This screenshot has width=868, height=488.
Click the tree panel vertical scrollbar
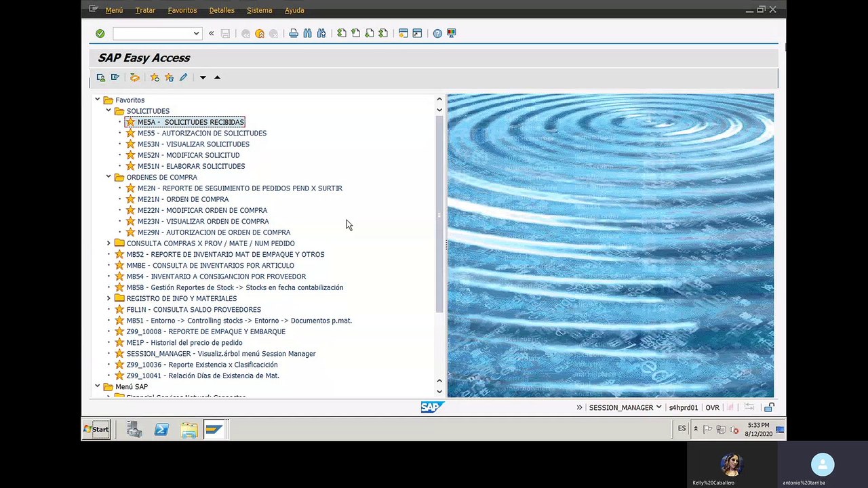click(x=439, y=213)
